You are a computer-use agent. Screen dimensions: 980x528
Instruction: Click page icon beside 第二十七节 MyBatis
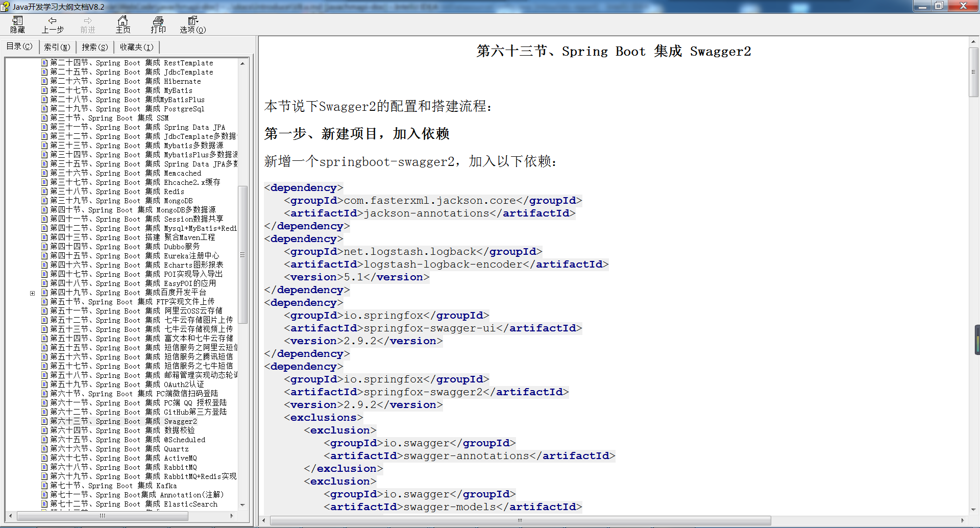(x=45, y=90)
